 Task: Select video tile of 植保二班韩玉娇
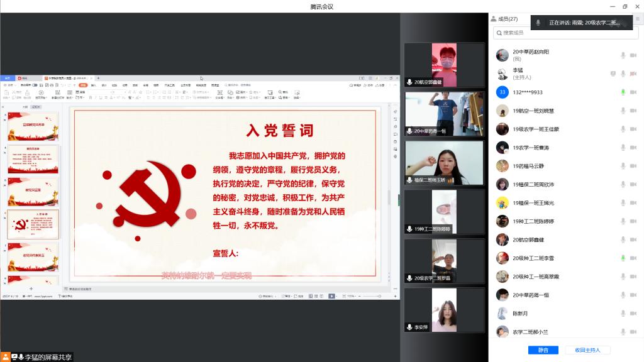point(444,163)
